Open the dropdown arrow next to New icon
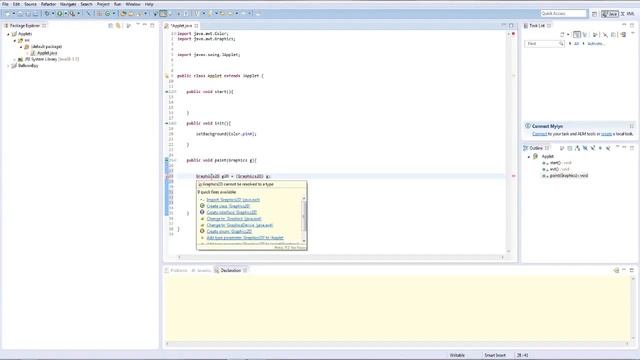640x360 pixels. 13,13
